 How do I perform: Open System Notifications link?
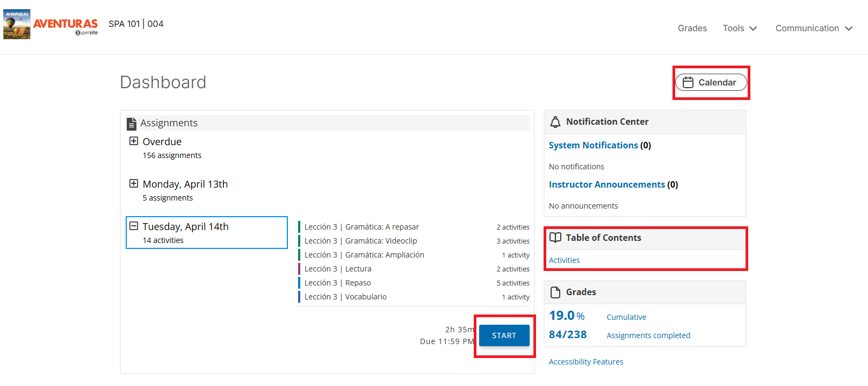[594, 145]
